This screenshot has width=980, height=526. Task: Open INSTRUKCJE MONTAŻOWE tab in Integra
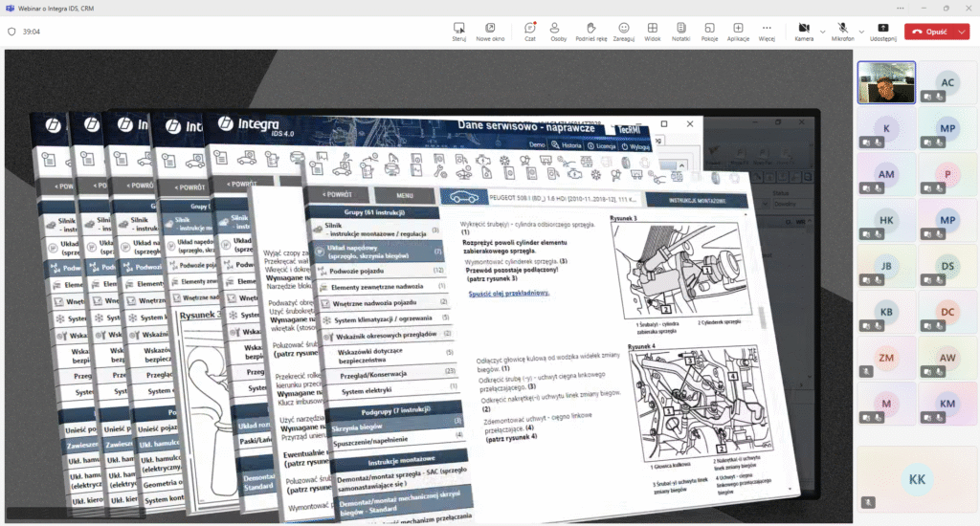point(697,201)
